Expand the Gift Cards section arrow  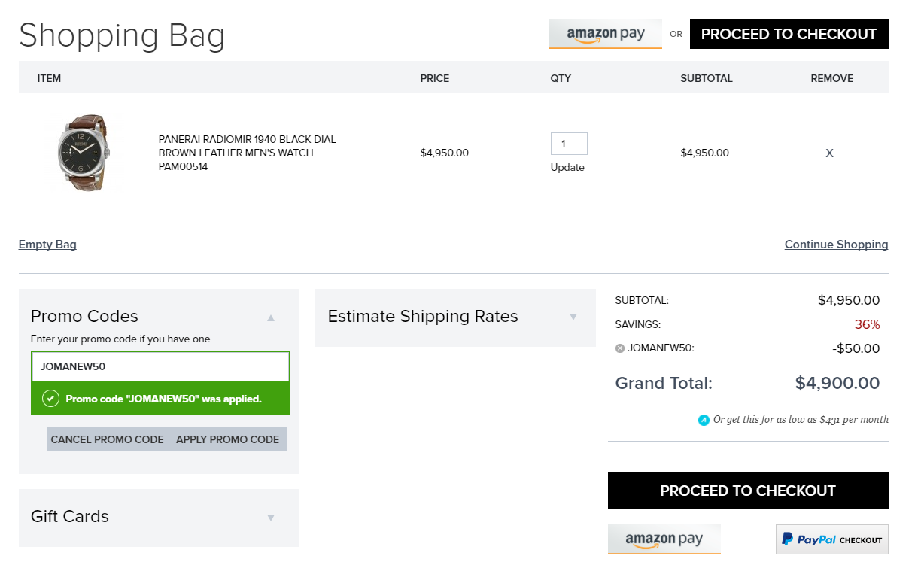(x=271, y=518)
